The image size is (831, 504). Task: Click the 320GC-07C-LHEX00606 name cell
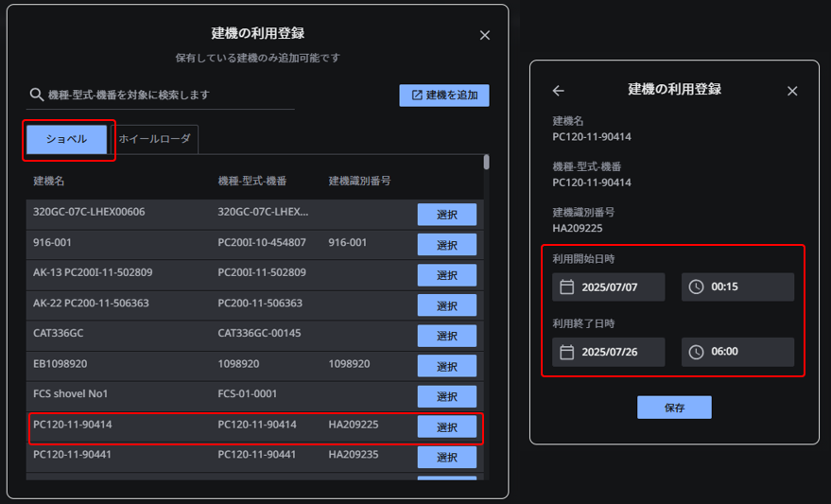(x=89, y=212)
